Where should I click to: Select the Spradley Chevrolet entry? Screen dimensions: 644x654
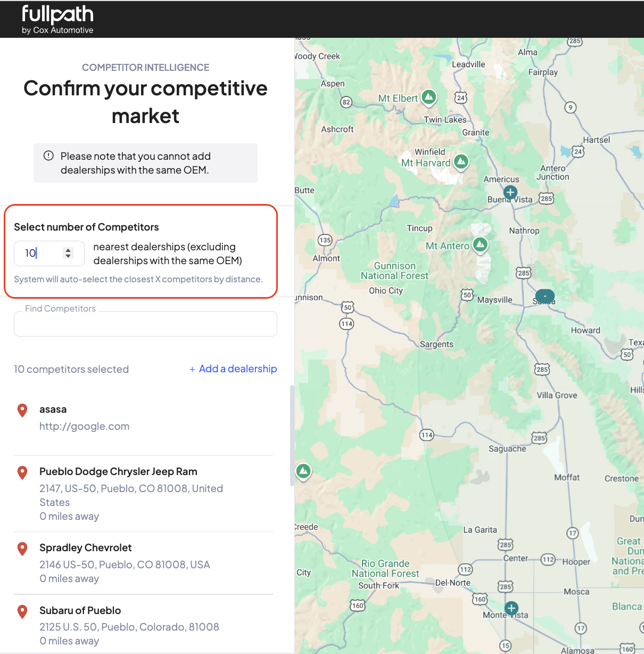[143, 563]
